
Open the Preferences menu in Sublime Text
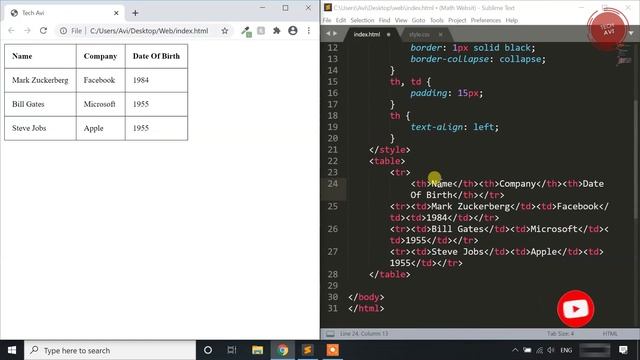click(x=486, y=20)
